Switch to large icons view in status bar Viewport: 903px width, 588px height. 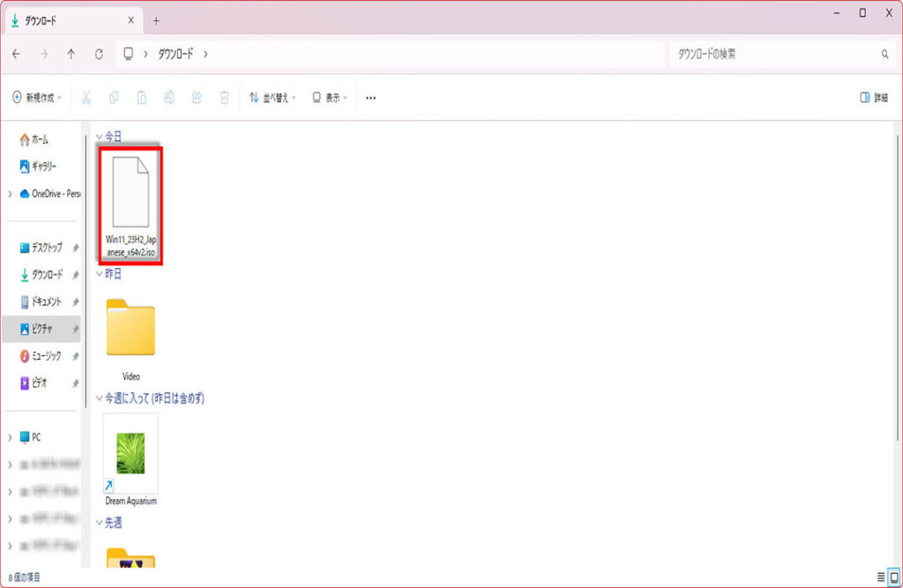pos(893,577)
